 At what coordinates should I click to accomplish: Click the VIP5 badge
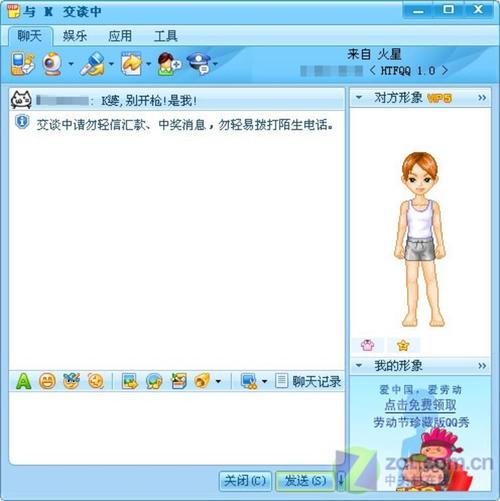[x=439, y=98]
